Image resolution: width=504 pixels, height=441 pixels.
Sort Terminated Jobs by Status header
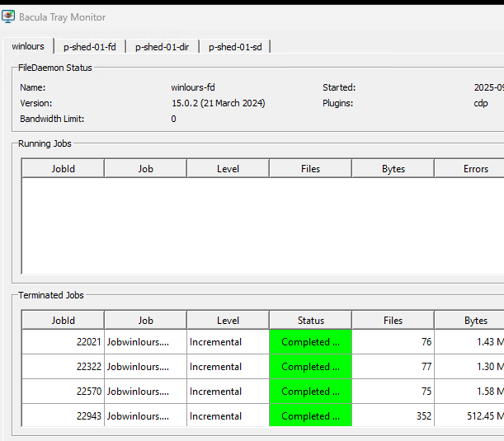310,321
